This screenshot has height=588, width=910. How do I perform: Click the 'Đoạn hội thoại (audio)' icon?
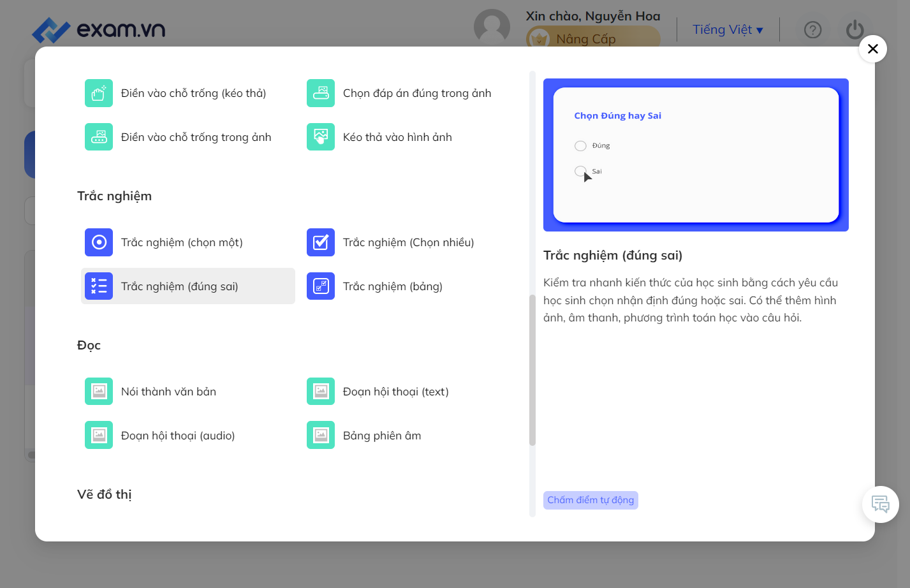(x=99, y=435)
